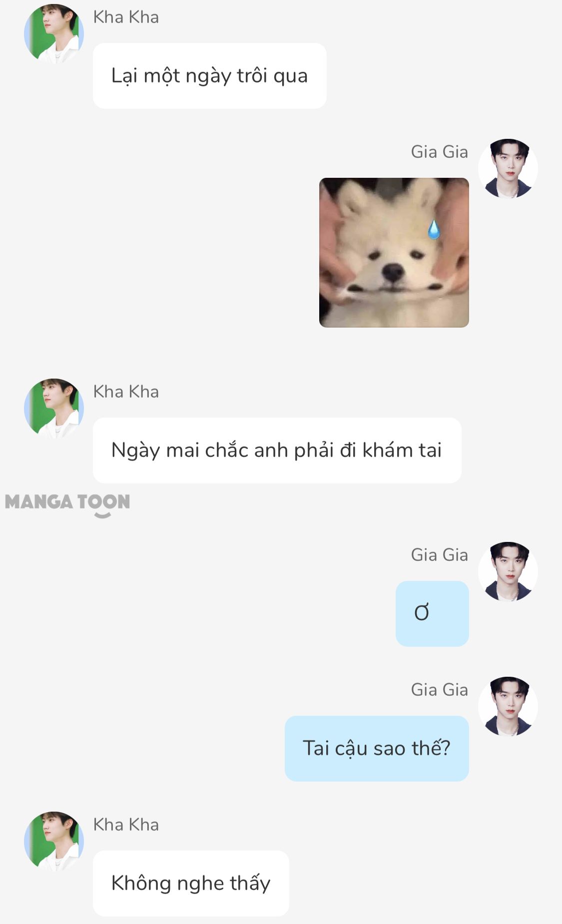Viewport: 562px width, 924px height.
Task: Open the white puppy sticker image
Action: click(x=394, y=253)
